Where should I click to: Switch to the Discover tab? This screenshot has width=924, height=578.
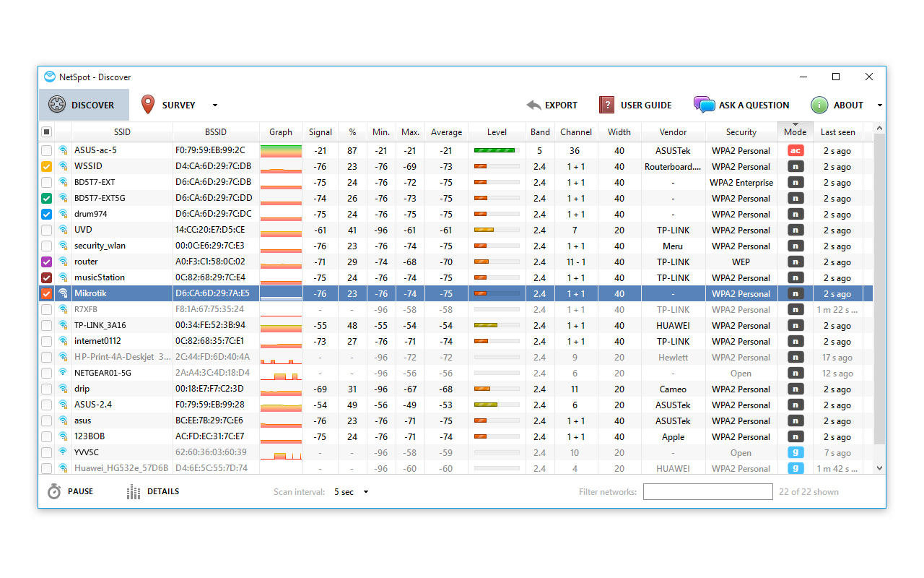[84, 105]
